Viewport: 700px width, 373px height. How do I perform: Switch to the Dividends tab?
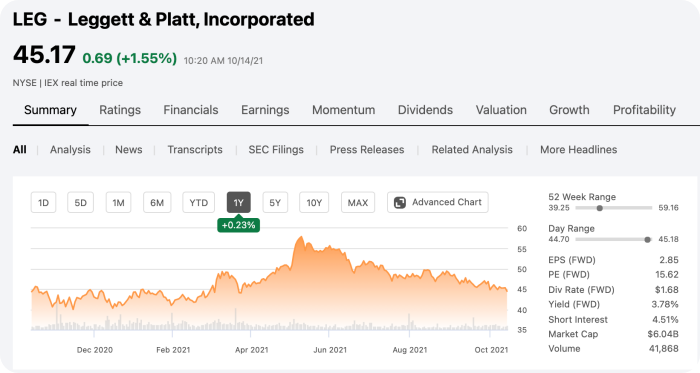pos(425,110)
